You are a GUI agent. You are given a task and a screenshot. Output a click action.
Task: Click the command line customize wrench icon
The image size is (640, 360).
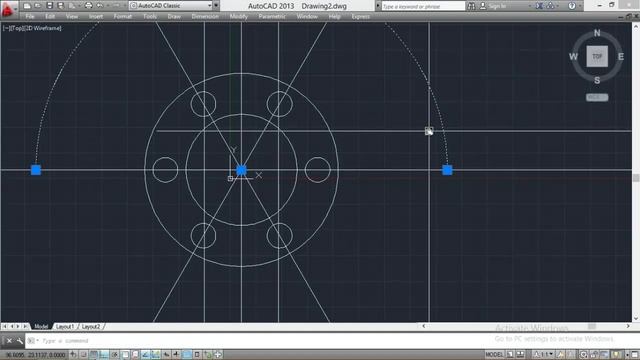(x=19, y=340)
